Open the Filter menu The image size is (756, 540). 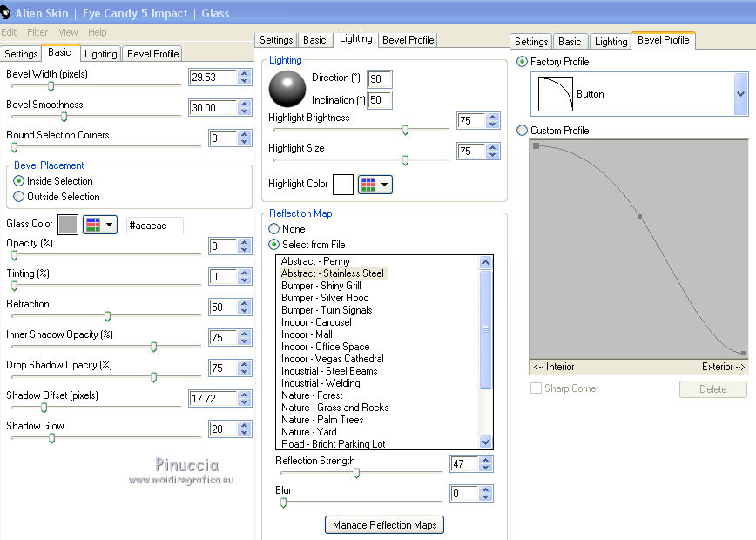click(37, 32)
